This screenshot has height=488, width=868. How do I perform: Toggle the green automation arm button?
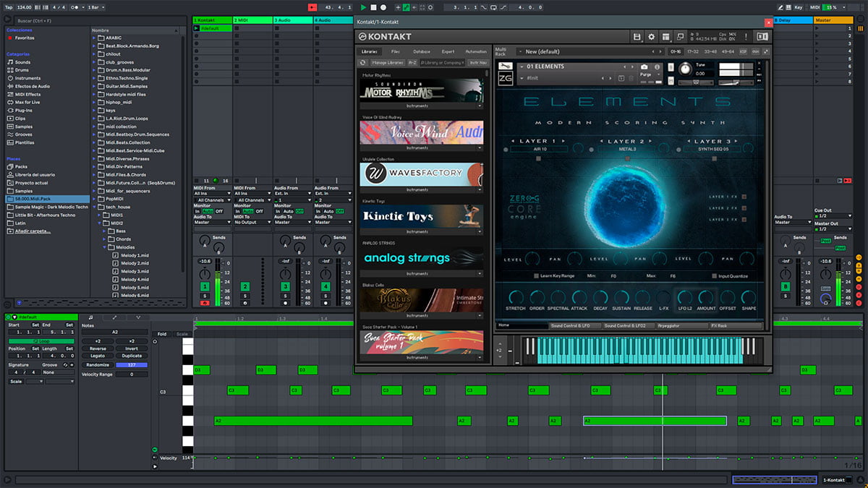(406, 7)
